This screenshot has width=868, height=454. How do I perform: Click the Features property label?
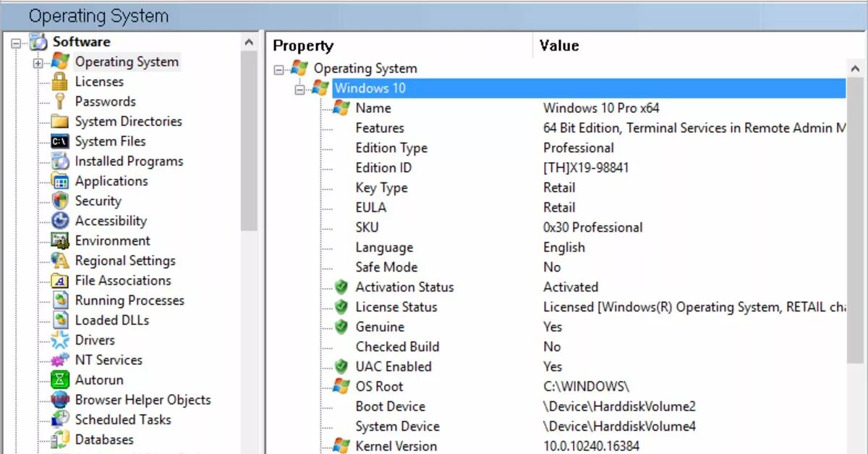[380, 128]
